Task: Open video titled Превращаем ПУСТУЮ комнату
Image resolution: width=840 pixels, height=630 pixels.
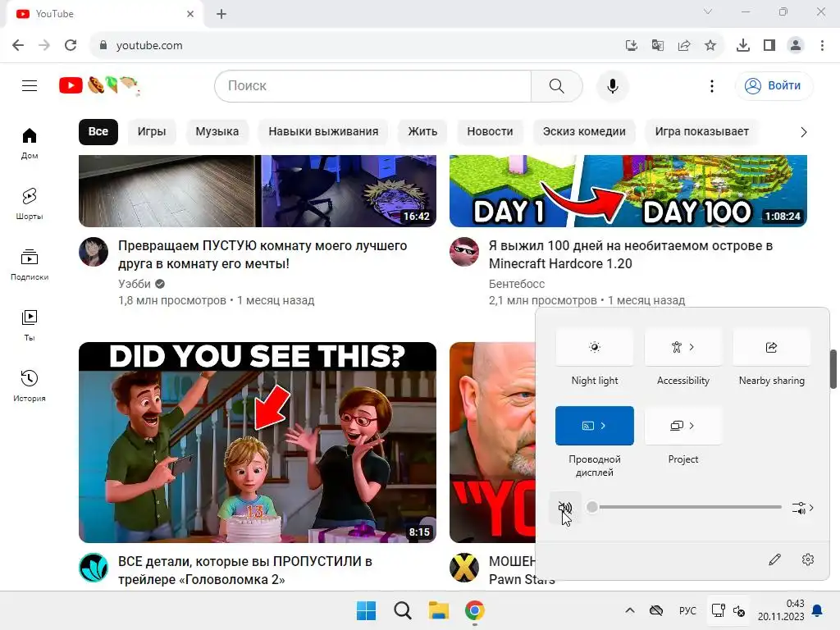Action: pyautogui.click(x=262, y=254)
